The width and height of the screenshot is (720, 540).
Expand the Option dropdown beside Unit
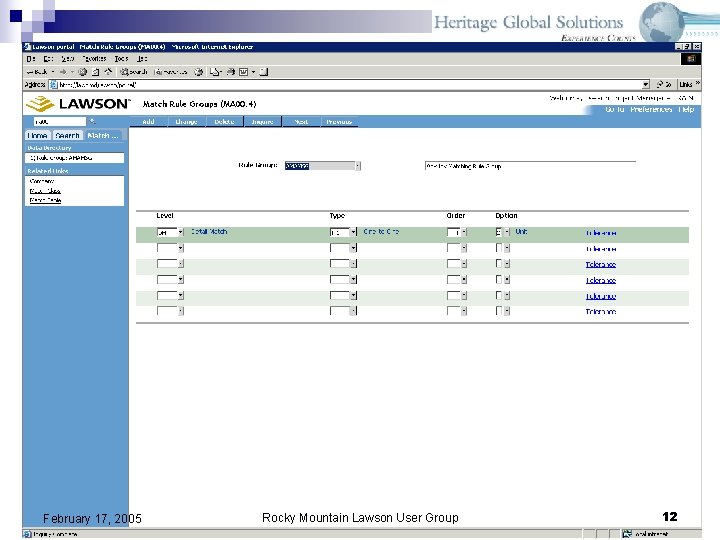point(506,232)
